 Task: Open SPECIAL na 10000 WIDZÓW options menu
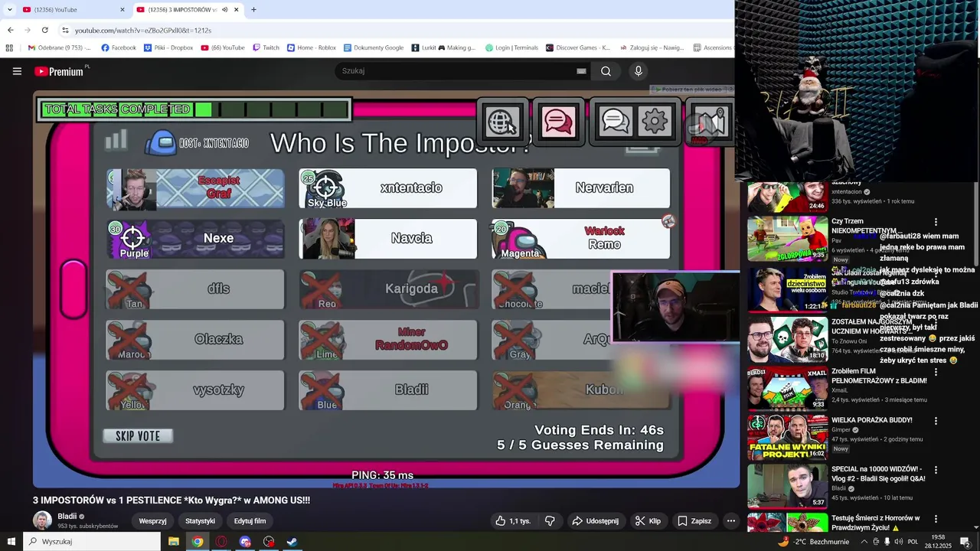click(936, 470)
